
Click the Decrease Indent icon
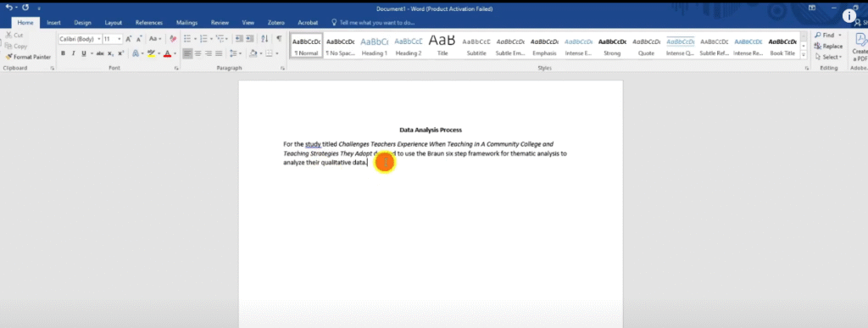[x=239, y=39]
